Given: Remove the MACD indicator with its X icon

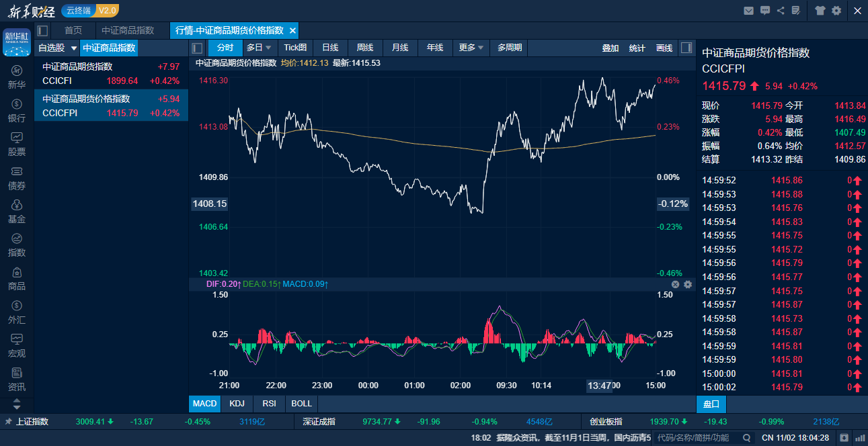Looking at the screenshot, I should point(676,284).
